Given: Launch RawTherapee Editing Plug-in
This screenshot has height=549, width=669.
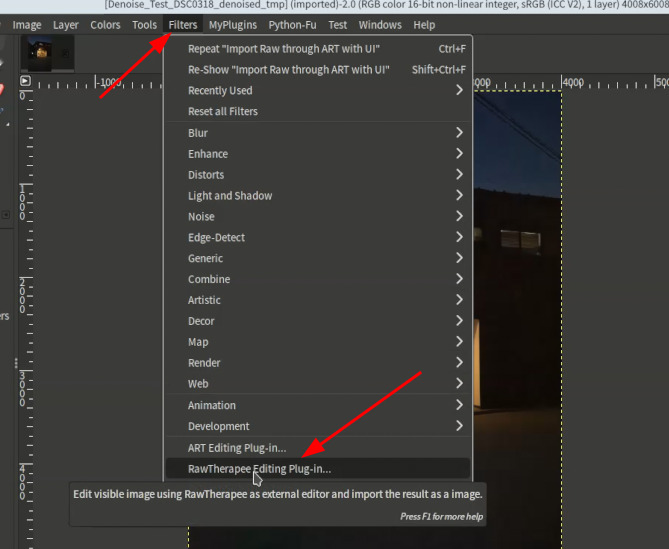Looking at the screenshot, I should click(x=318, y=469).
